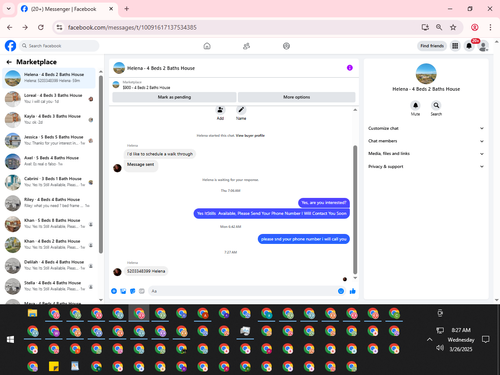500x375 pixels.
Task: Open the Chrome three-dot menu
Action: (490, 27)
